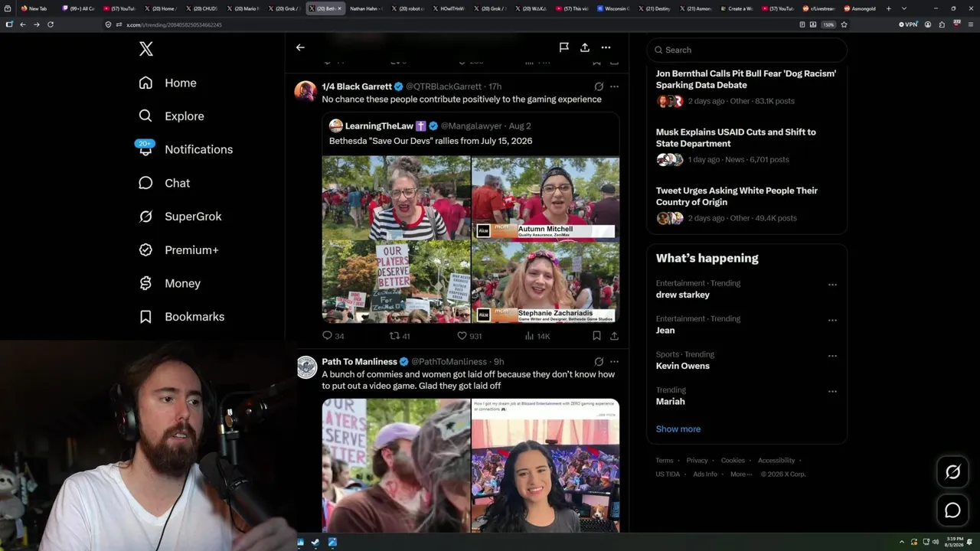Open the Stephanie Zachariadis rally photo
Image resolution: width=980 pixels, height=551 pixels.
click(x=545, y=282)
